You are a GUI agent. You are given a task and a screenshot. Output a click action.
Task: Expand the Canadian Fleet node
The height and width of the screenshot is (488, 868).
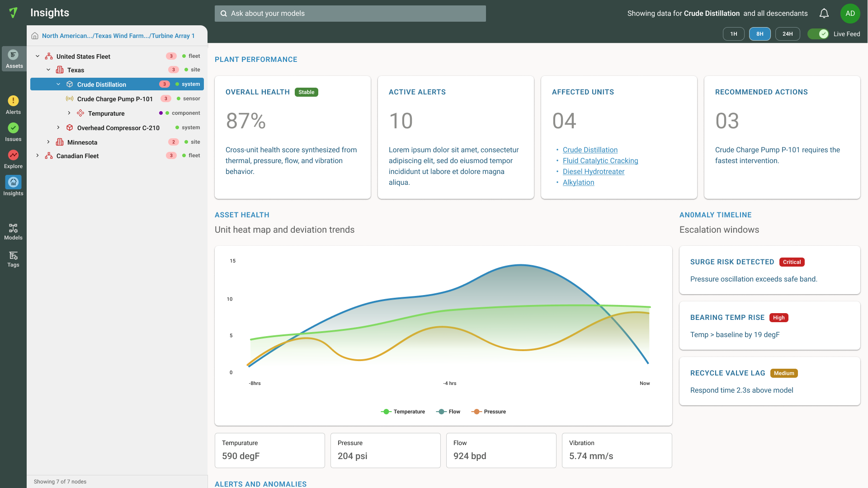pyautogui.click(x=38, y=156)
